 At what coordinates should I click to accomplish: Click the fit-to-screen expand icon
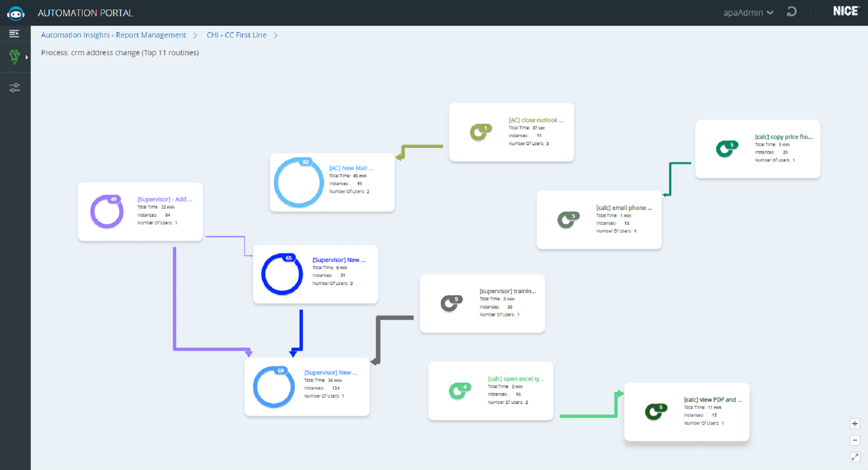pyautogui.click(x=854, y=457)
